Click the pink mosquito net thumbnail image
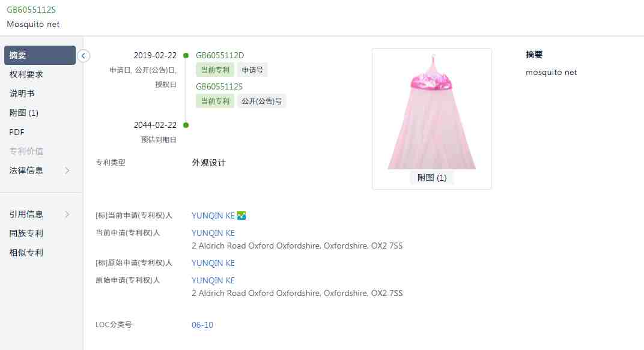Image resolution: width=644 pixels, height=350 pixels. point(432,111)
